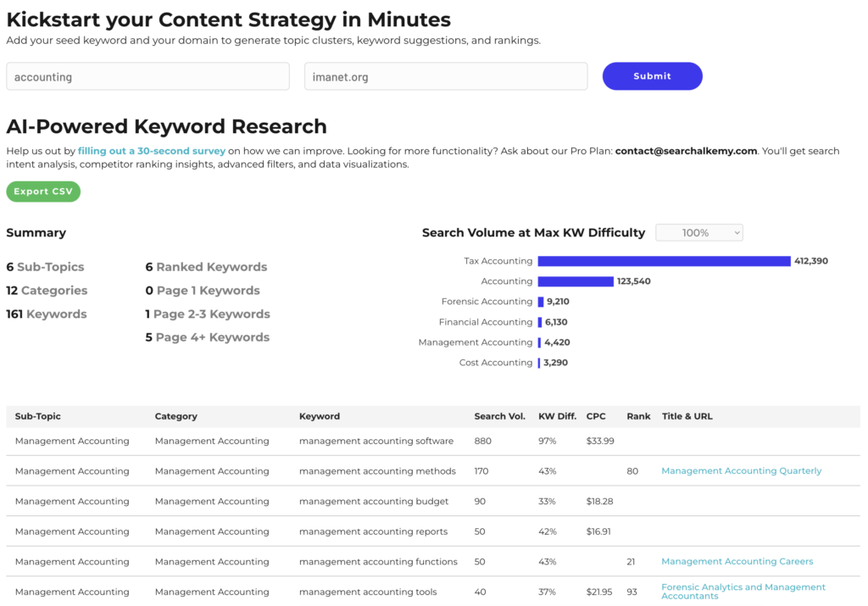
Task: Open the Management Accounting Quarterly link
Action: coord(741,471)
